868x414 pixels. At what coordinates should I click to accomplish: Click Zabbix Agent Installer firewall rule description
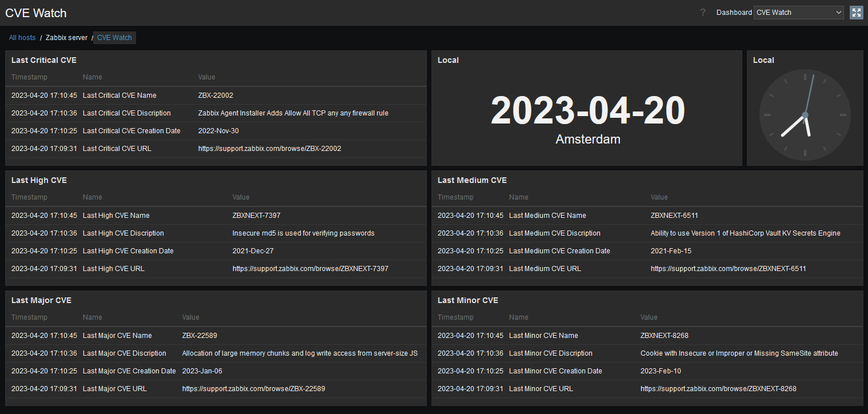(293, 113)
